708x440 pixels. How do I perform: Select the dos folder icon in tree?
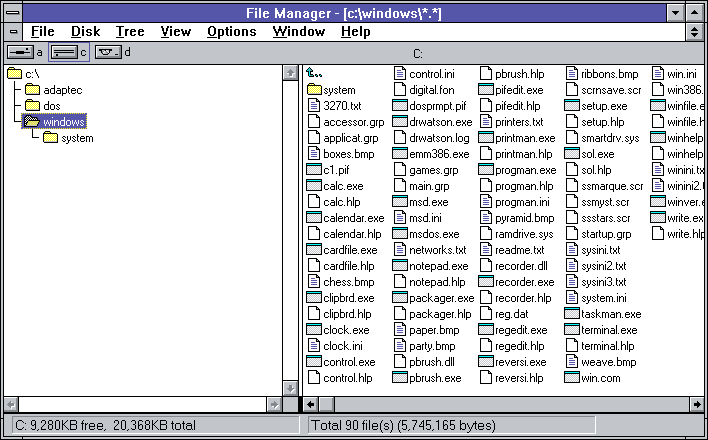[x=33, y=105]
